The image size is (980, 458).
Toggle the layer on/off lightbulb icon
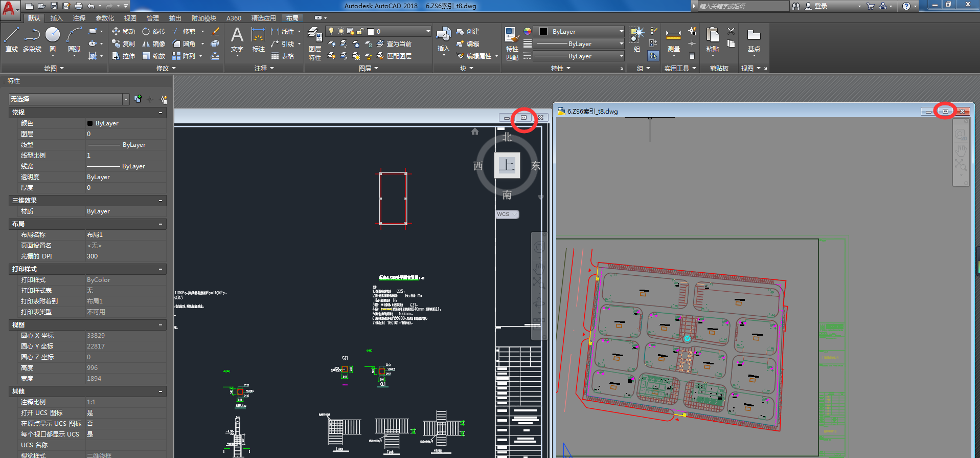coord(331,31)
